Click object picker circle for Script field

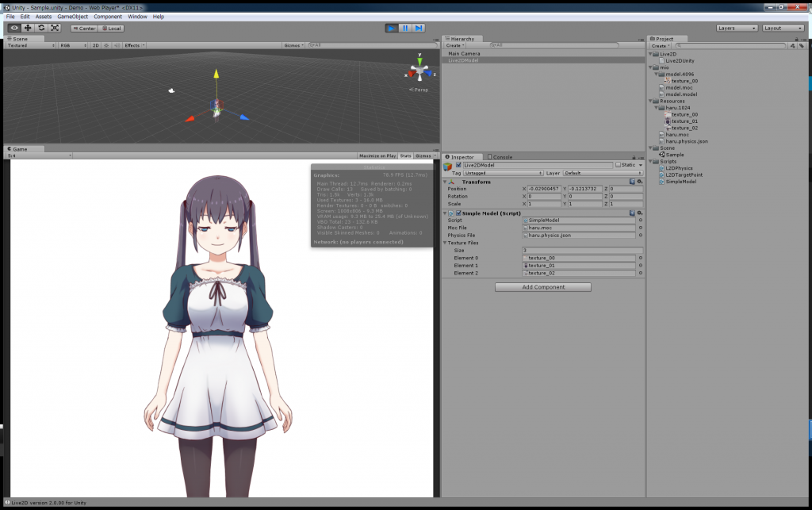pos(641,220)
